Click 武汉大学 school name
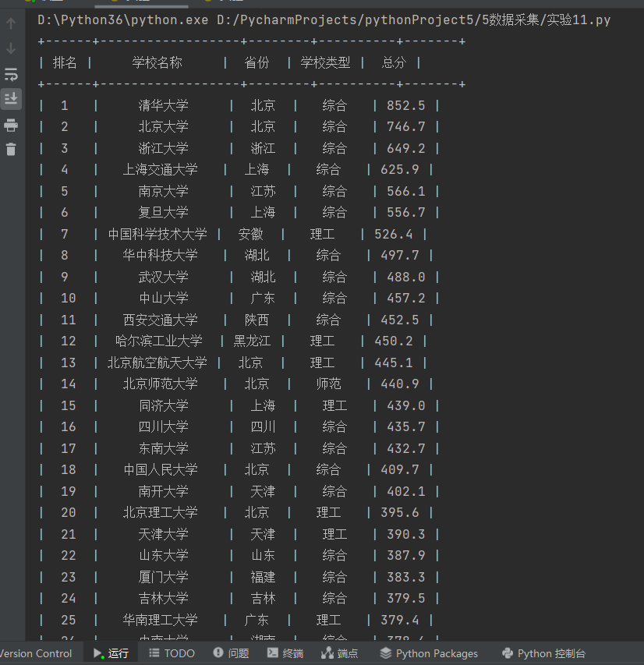This screenshot has width=644, height=665. coord(163,277)
